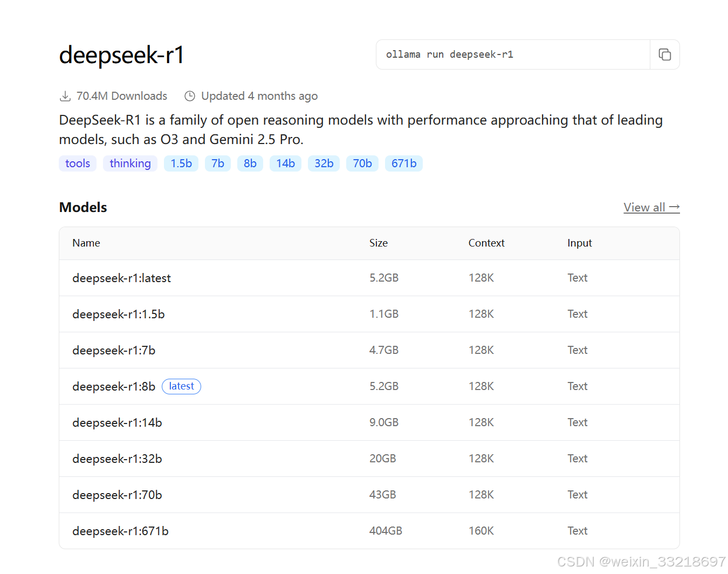The image size is (728, 574).
Task: Open deepseek-r1:14b model row
Action: click(369, 422)
